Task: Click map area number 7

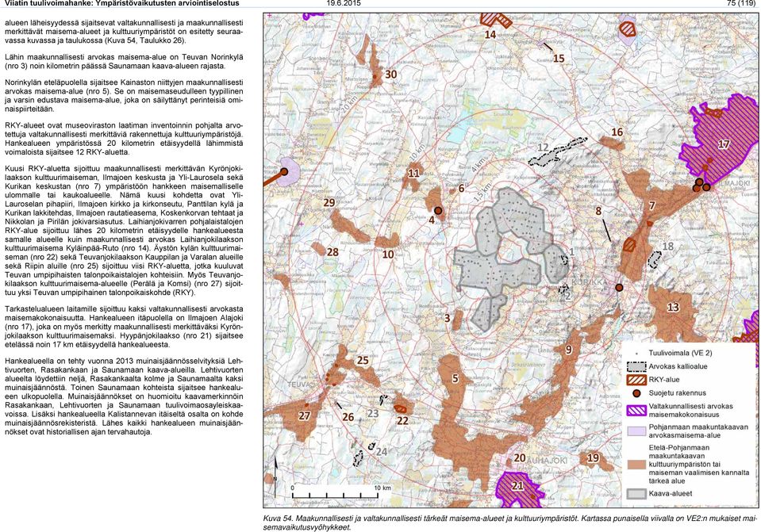Action: pos(651,205)
